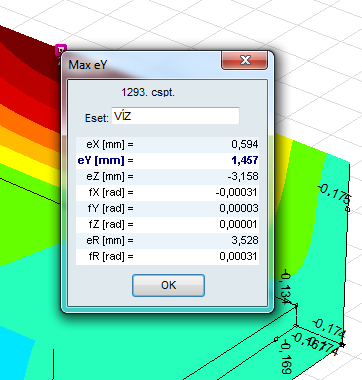Click the -0,134 value label
Viewport: 362px width, 380px height.
click(x=286, y=288)
